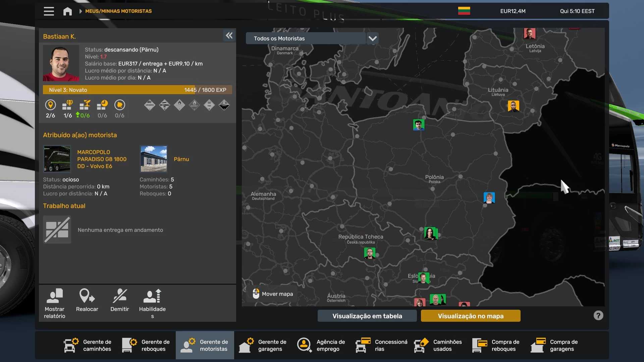Expand the driver filter arrow button
This screenshot has width=644, height=362.
(372, 39)
